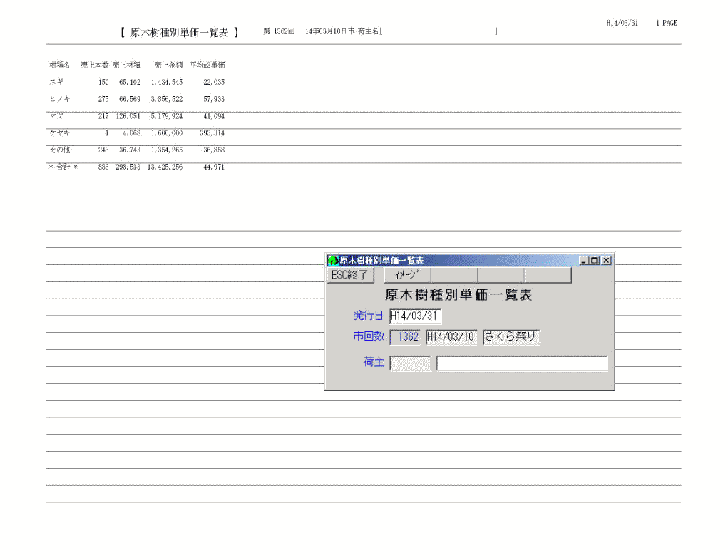This screenshot has width=728, height=560.
Task: Click the 平均m3単価 column header
Action: click(207, 65)
